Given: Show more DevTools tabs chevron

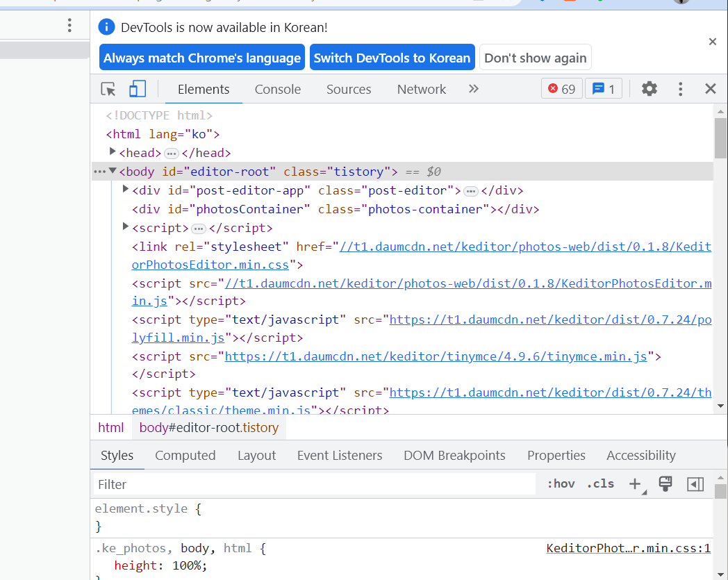Looking at the screenshot, I should point(474,89).
